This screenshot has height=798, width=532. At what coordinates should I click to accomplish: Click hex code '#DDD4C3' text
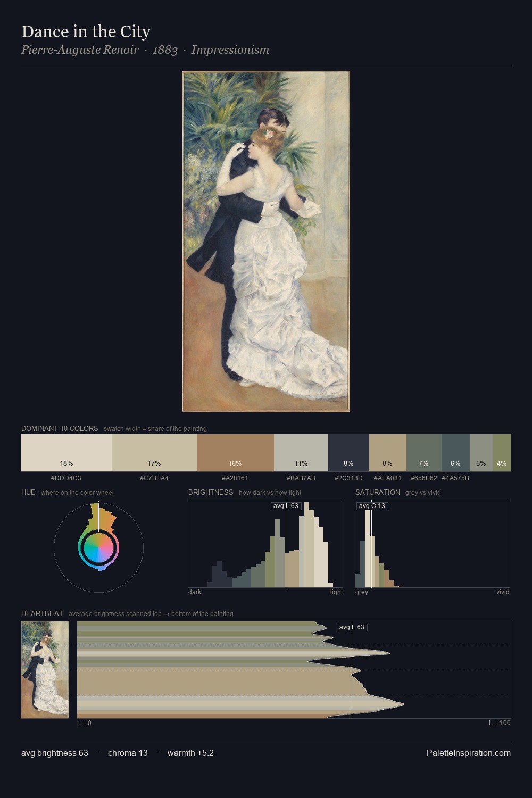[66, 478]
